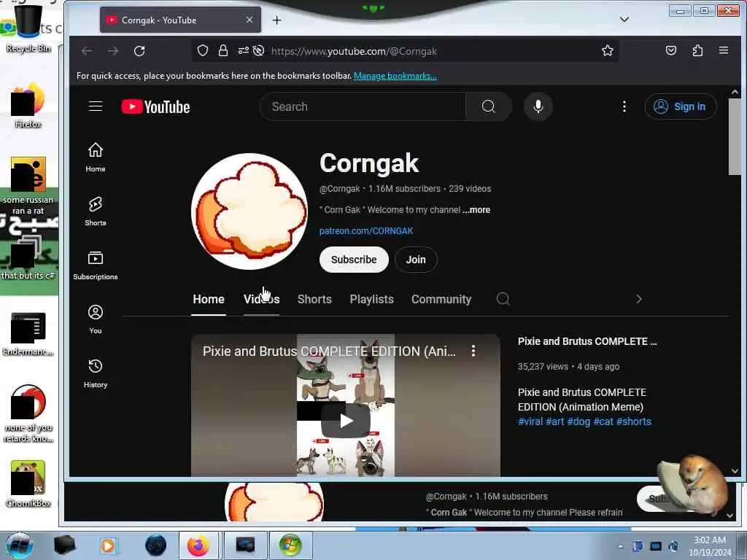This screenshot has width=747, height=560.
Task: Bookmark this page with the star
Action: click(x=608, y=51)
